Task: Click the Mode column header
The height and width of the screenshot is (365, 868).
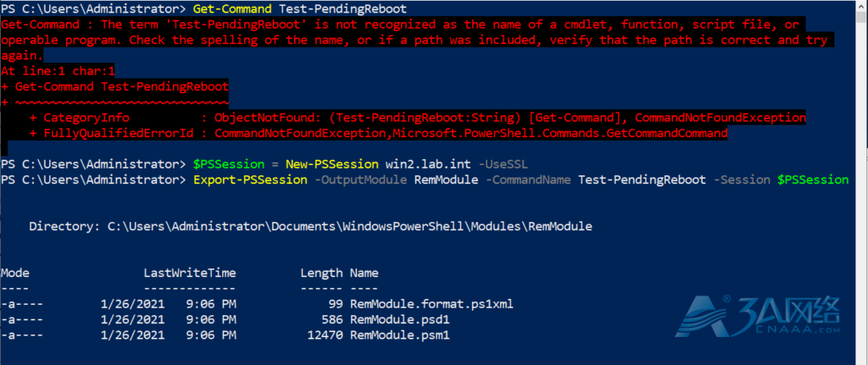Action: [x=15, y=273]
